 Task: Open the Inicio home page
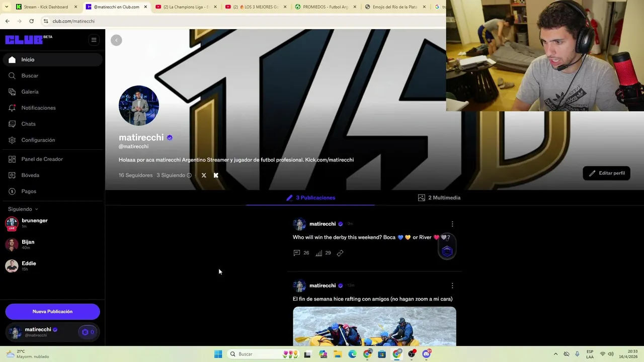pyautogui.click(x=53, y=59)
